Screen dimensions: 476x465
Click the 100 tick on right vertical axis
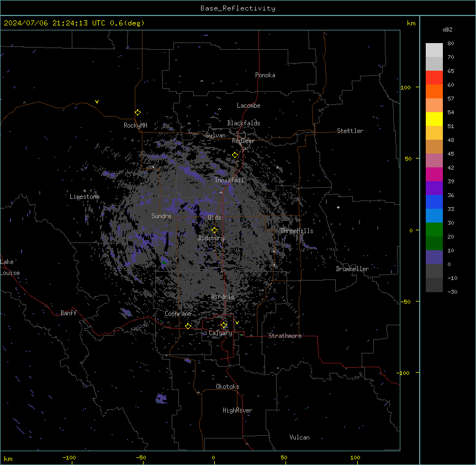pos(405,87)
